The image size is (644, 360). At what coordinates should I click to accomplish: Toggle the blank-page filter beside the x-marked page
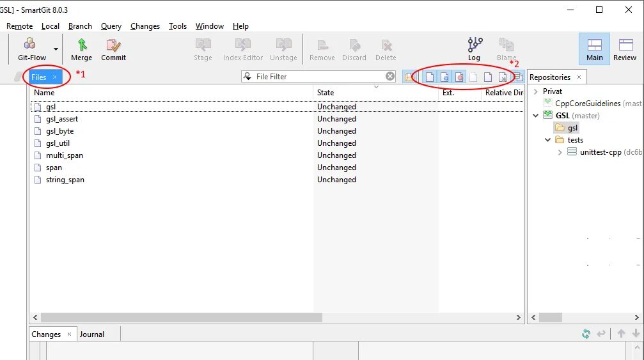click(488, 77)
